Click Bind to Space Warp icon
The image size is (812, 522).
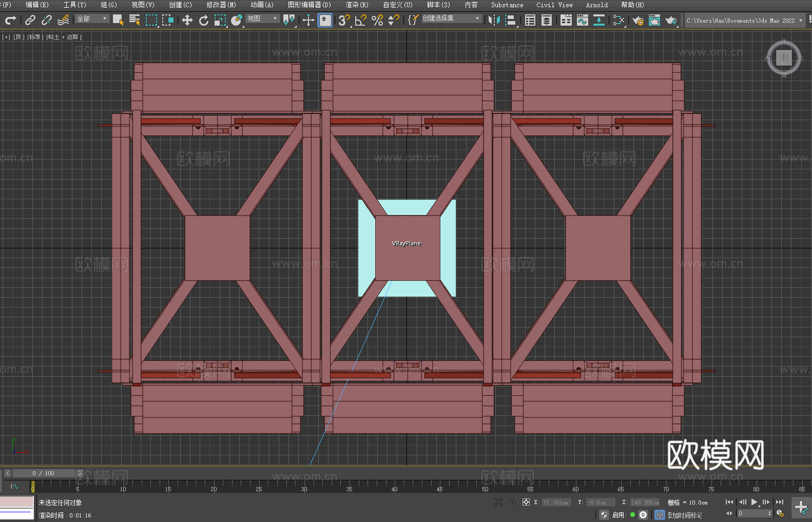pos(63,20)
